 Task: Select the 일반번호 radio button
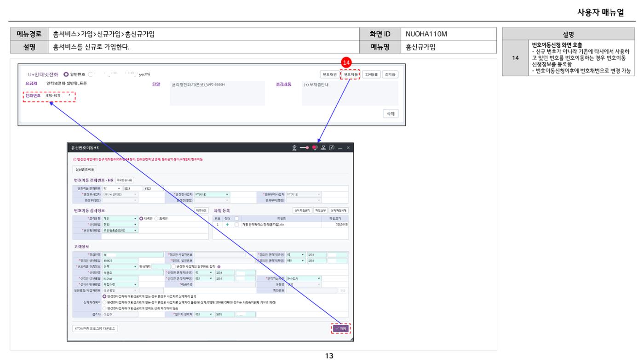click(x=66, y=74)
